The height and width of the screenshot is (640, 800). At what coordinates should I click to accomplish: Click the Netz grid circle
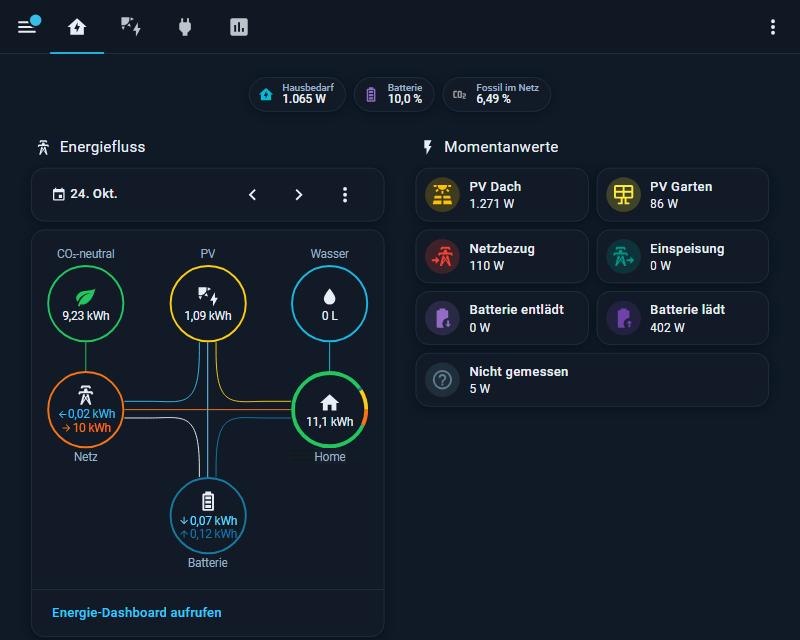[x=86, y=410]
